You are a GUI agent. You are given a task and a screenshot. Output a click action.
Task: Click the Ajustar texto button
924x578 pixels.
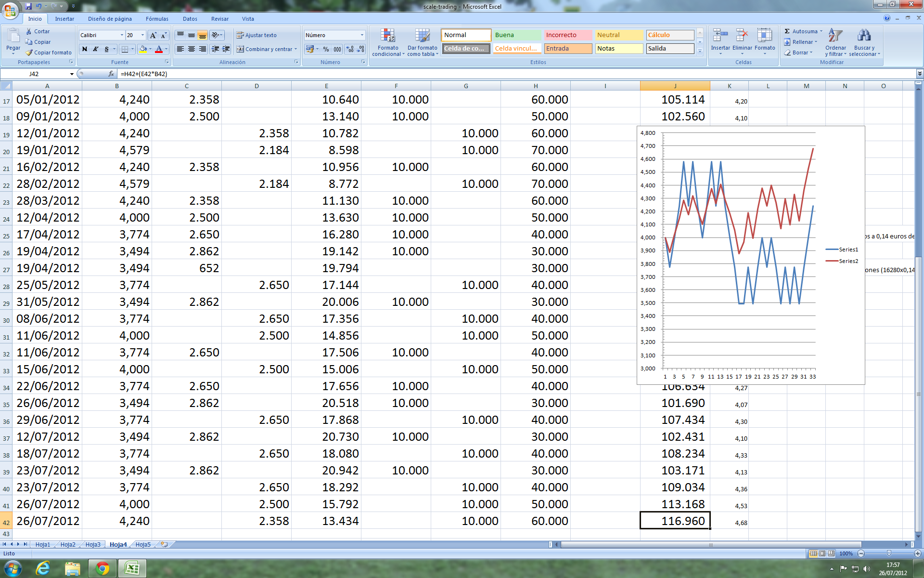pos(256,35)
